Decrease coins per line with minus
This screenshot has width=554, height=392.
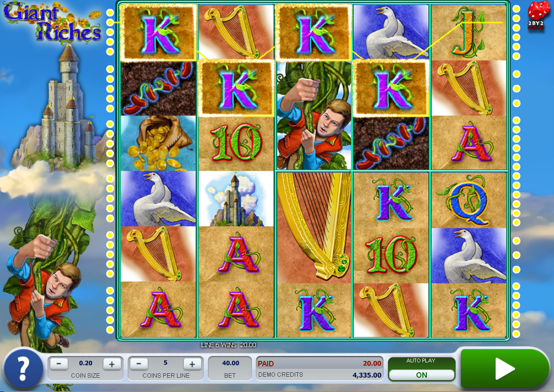click(x=139, y=364)
